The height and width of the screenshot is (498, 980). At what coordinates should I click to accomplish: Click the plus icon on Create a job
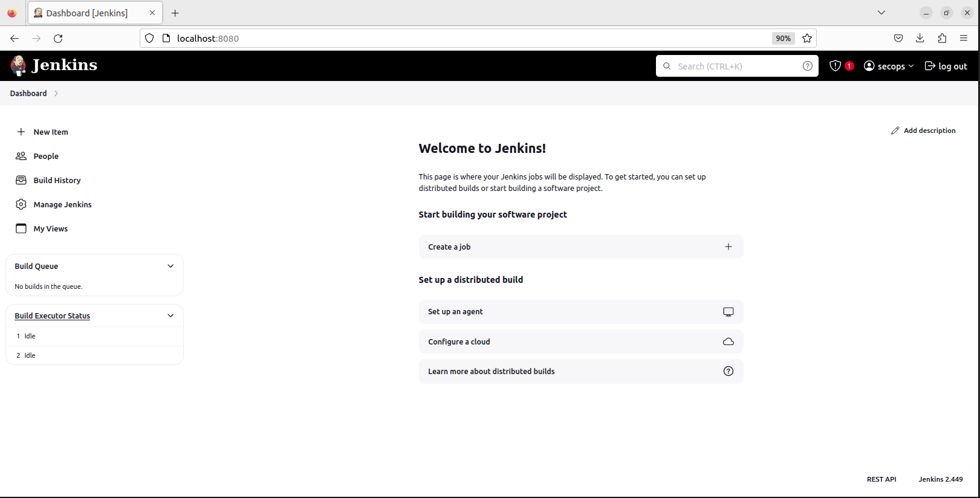729,247
